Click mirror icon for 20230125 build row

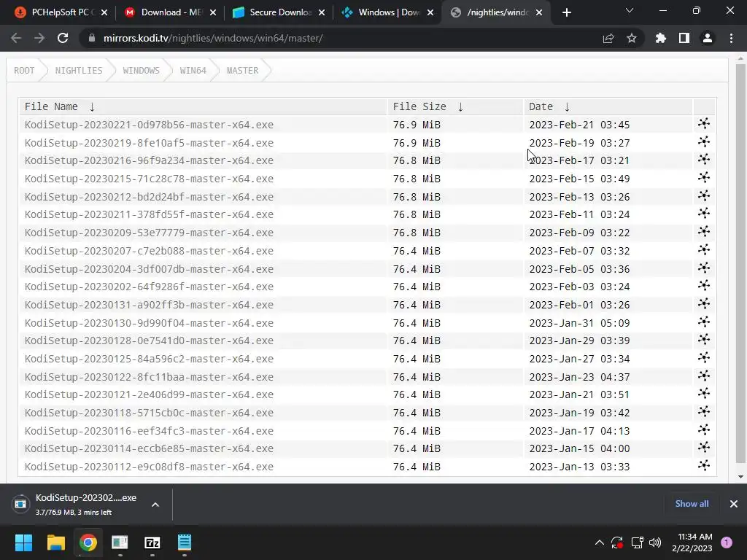tap(704, 357)
